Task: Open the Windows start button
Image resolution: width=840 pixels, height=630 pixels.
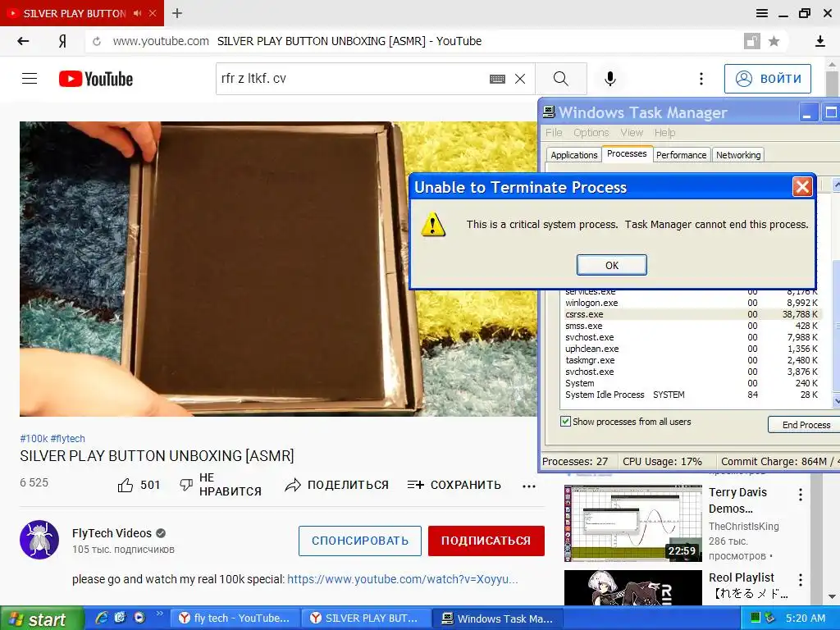Action: [42, 619]
